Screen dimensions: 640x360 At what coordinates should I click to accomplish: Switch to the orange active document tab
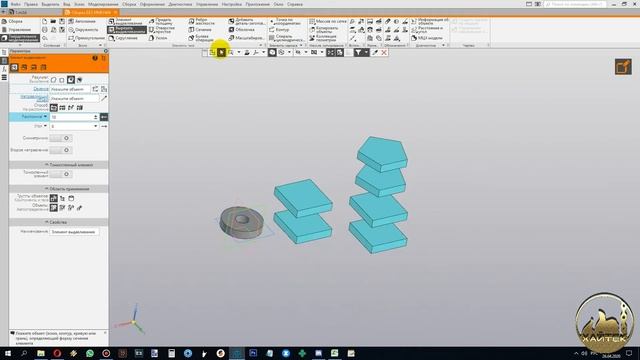(x=91, y=12)
